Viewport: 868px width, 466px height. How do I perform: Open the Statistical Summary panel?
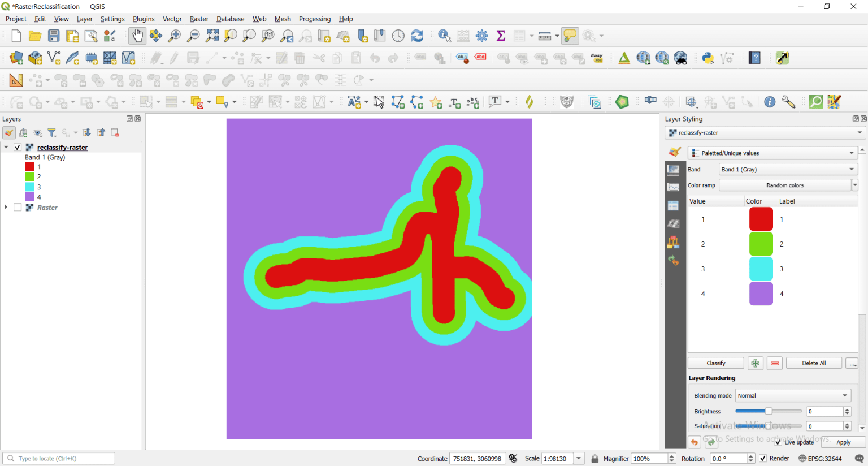(501, 35)
